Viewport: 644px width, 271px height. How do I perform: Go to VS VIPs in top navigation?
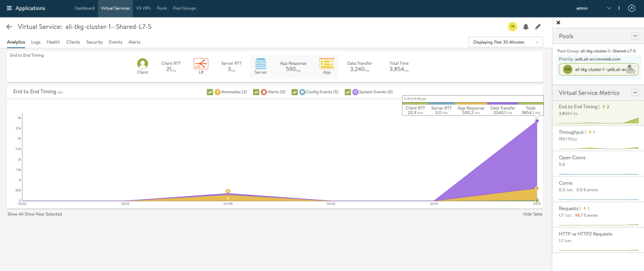point(142,8)
